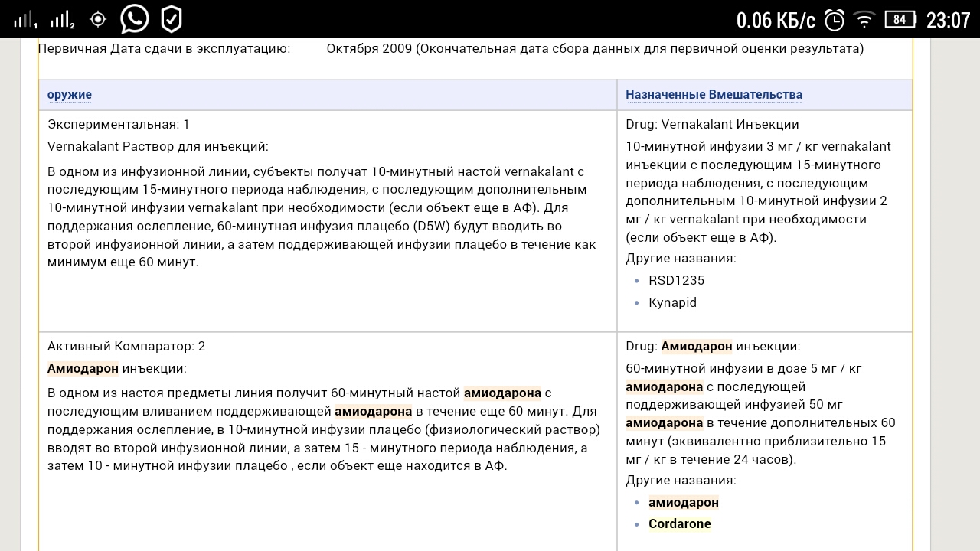Tap the battery indicator showing 84
Image resolution: width=980 pixels, height=551 pixels.
[900, 20]
